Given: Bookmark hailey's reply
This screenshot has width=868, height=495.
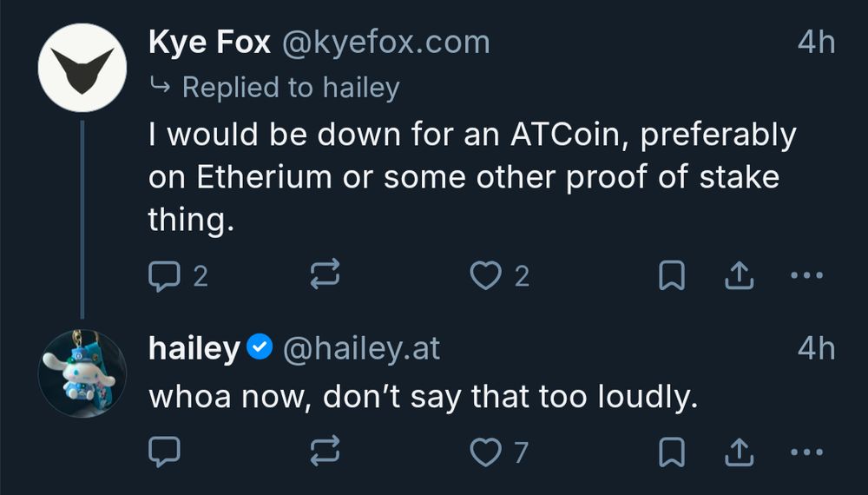Looking at the screenshot, I should 672,452.
